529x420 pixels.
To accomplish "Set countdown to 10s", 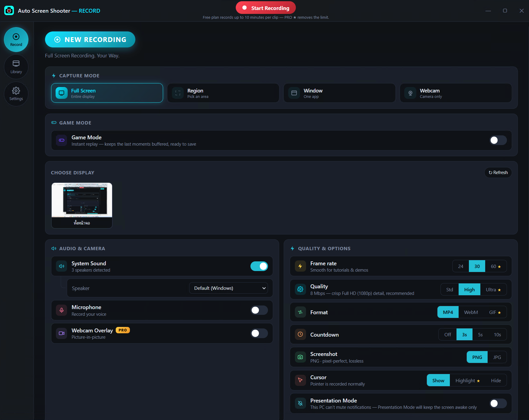I will [497, 334].
